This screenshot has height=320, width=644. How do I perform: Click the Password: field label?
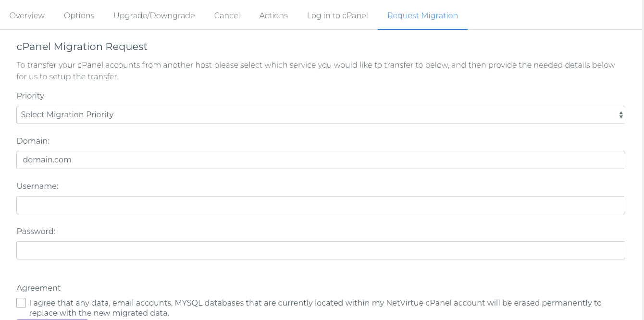click(x=36, y=231)
